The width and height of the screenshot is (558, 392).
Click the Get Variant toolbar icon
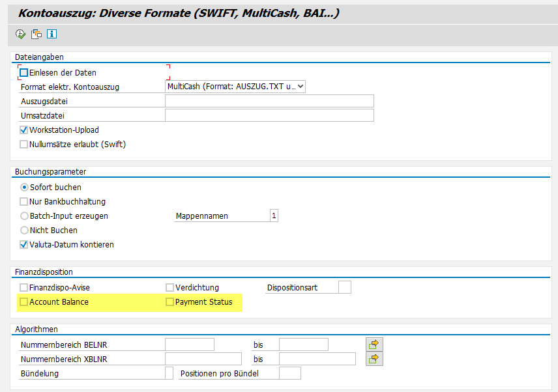point(37,34)
